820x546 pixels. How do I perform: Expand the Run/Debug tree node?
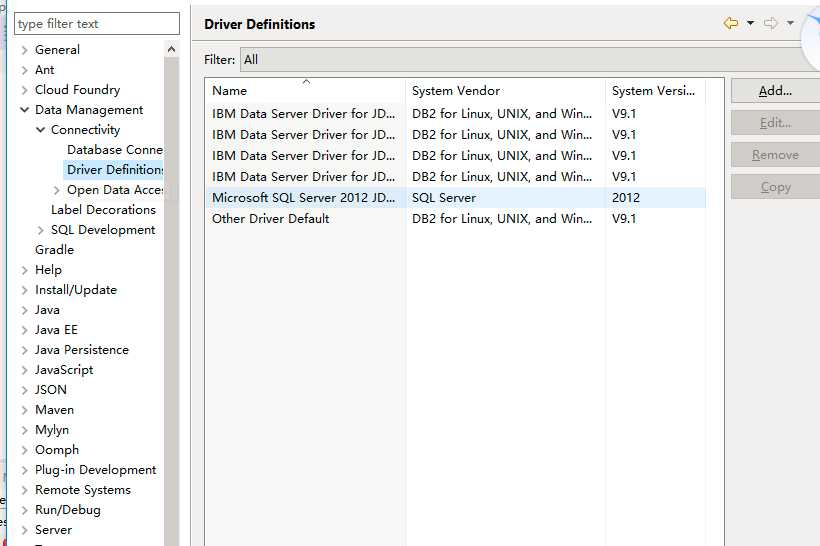point(25,510)
